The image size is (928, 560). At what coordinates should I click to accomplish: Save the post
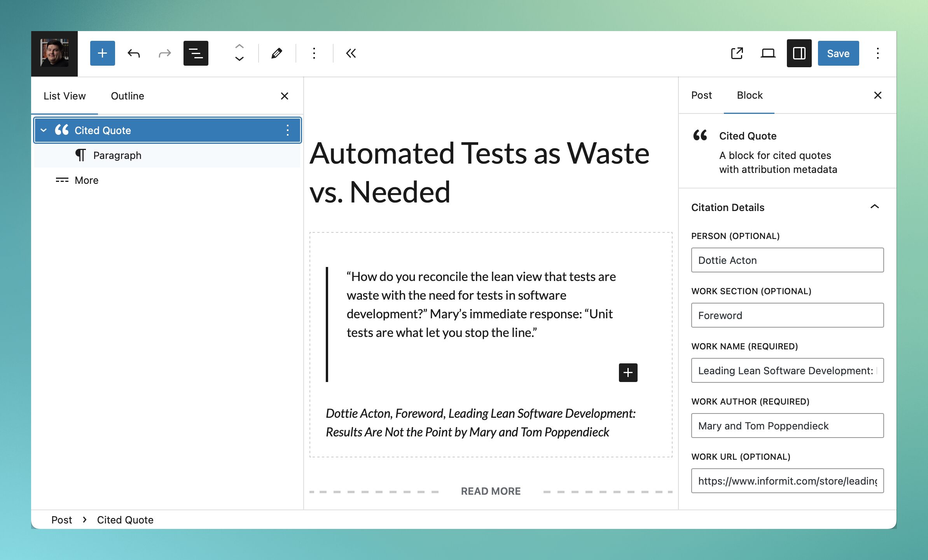pos(838,53)
